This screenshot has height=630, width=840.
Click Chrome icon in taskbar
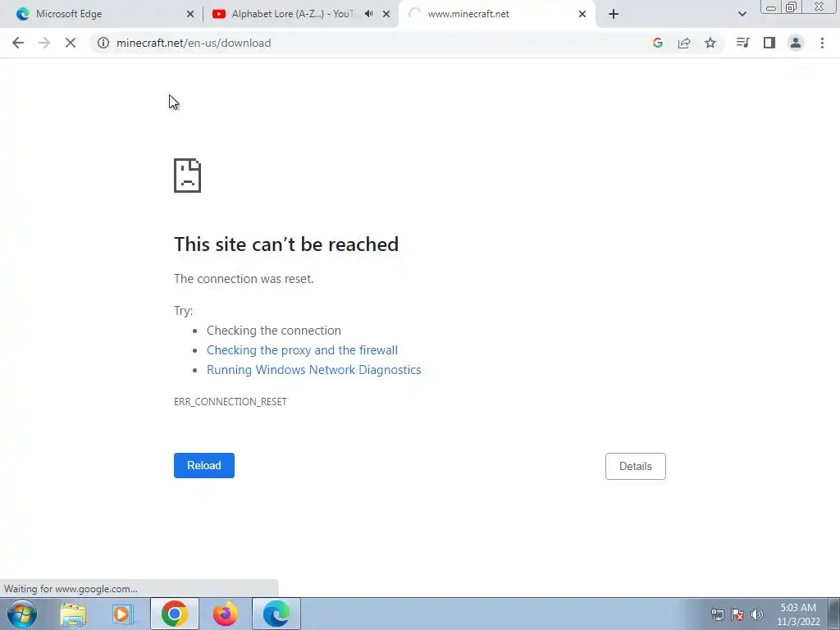tap(174, 614)
